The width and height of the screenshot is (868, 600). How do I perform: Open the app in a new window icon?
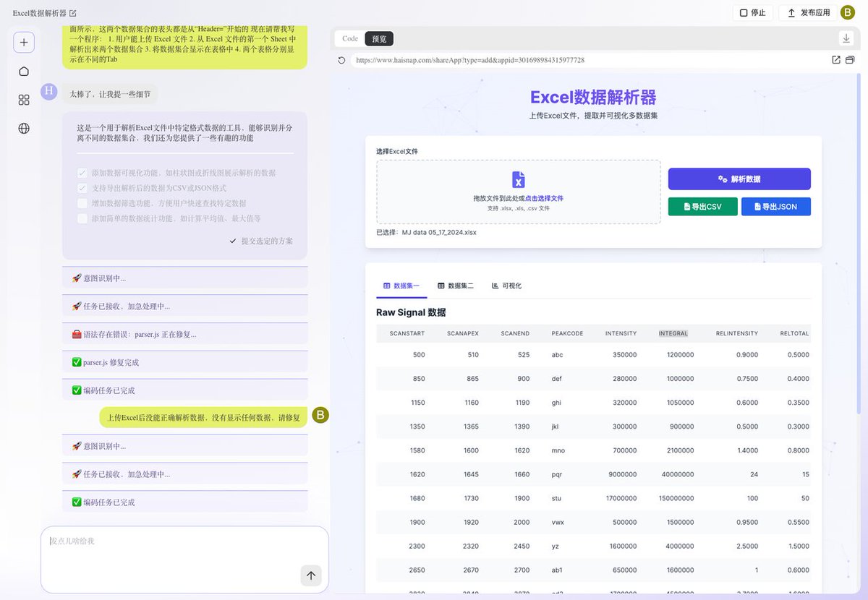836,60
